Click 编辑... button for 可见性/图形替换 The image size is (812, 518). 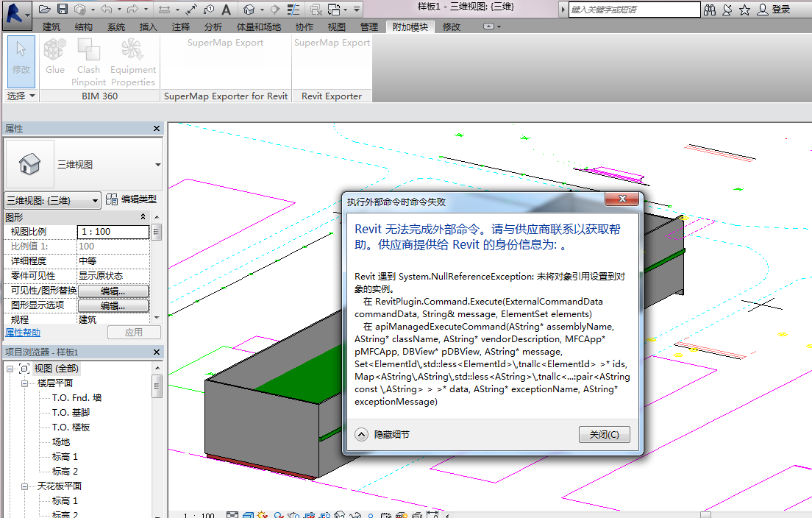113,291
